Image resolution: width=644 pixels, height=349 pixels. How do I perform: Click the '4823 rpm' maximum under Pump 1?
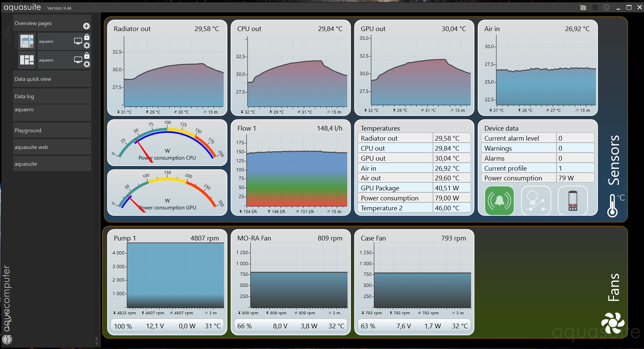click(126, 313)
